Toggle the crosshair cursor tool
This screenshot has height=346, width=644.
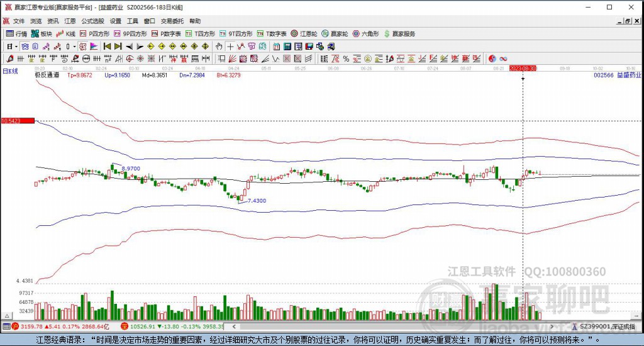point(230,47)
